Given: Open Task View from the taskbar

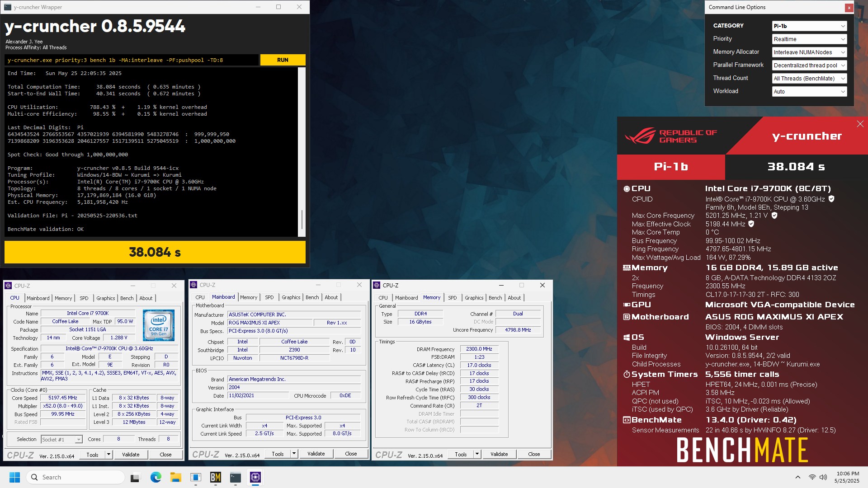Looking at the screenshot, I should 136,477.
